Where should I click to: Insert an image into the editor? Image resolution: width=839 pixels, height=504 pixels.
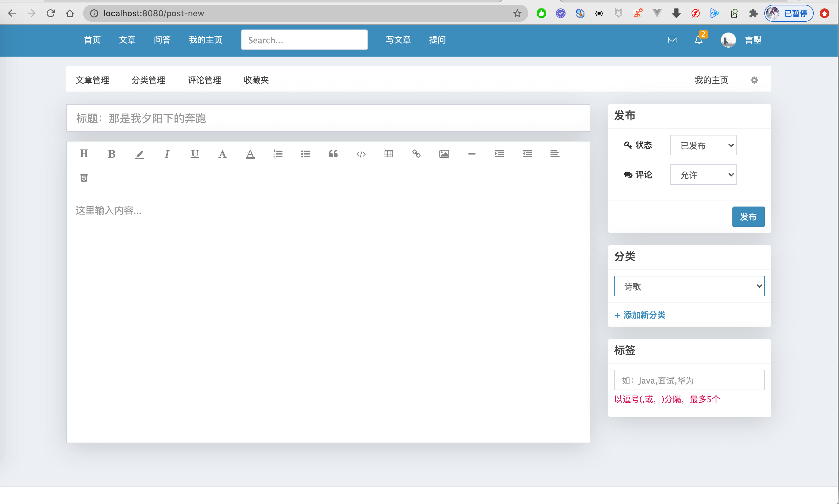tap(444, 154)
